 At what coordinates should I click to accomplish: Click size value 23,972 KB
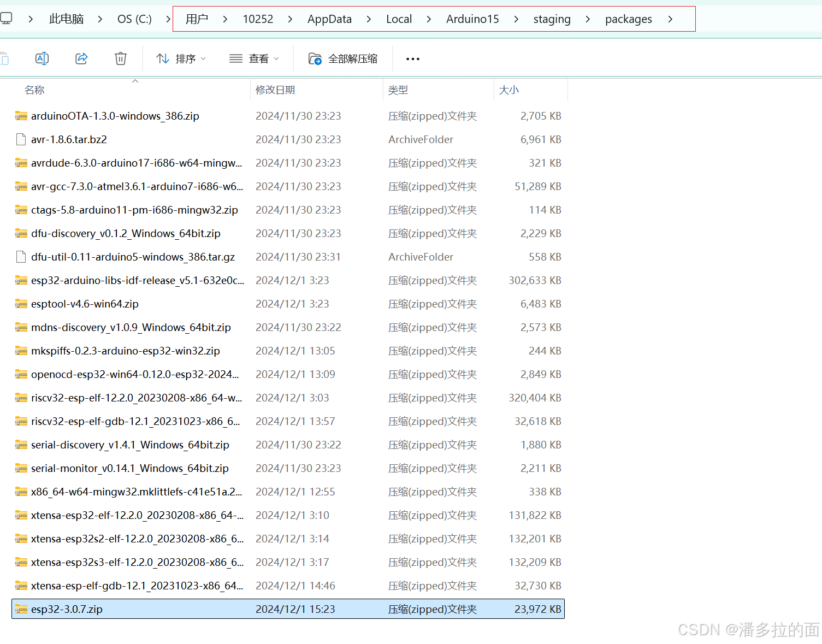coord(538,609)
